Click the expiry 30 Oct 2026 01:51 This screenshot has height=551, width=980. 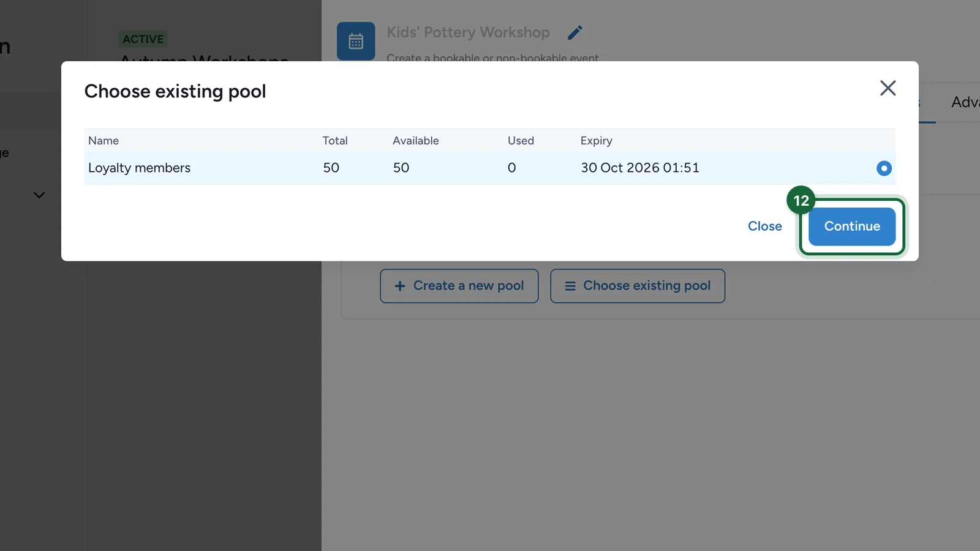click(x=640, y=168)
